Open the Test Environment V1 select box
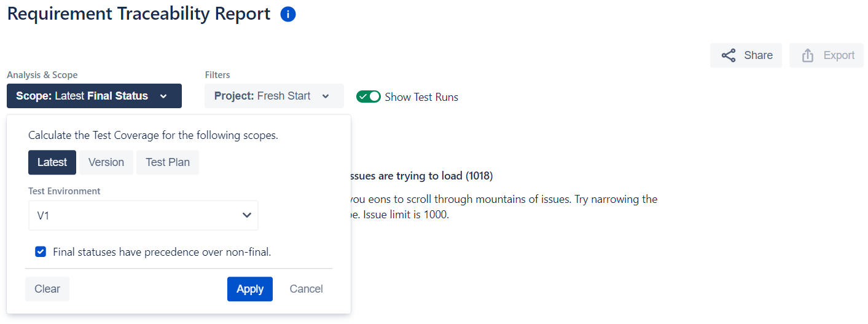Screen dimensions: 868x324 (x=143, y=215)
